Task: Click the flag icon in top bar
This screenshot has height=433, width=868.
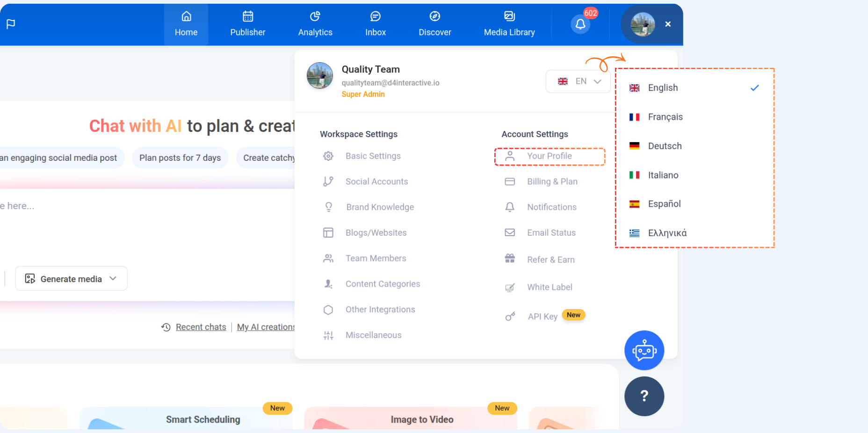Action: pos(11,24)
